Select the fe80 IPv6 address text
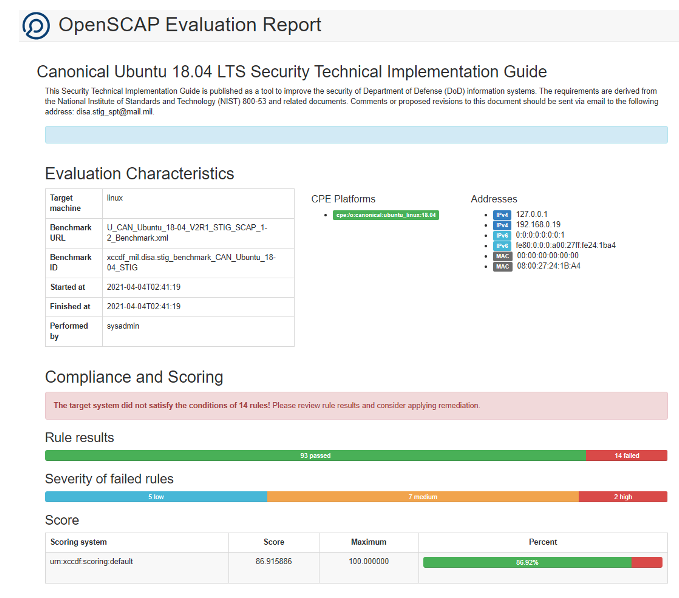Viewport: 679px width, 598px height. (566, 245)
